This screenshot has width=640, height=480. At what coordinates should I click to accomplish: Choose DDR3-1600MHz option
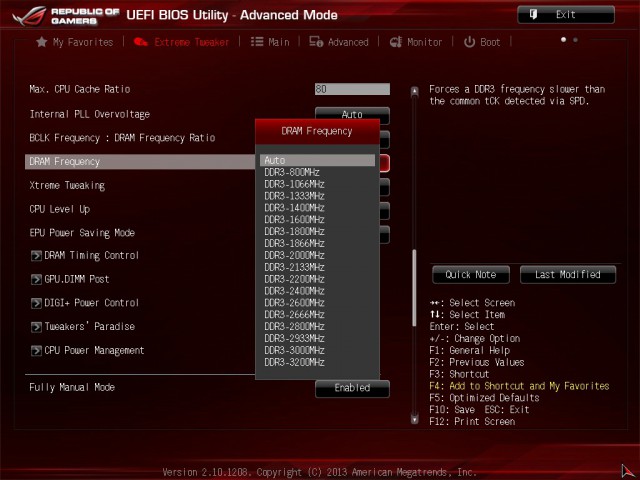click(317, 220)
